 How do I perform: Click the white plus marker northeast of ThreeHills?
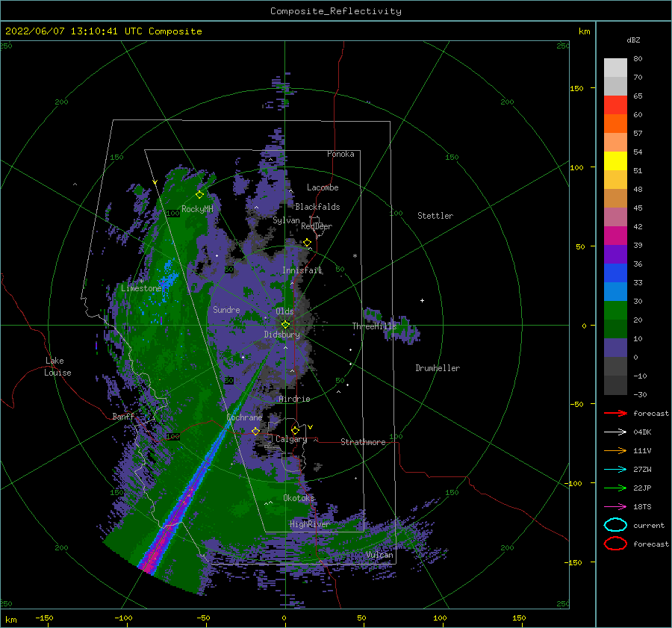pos(422,300)
